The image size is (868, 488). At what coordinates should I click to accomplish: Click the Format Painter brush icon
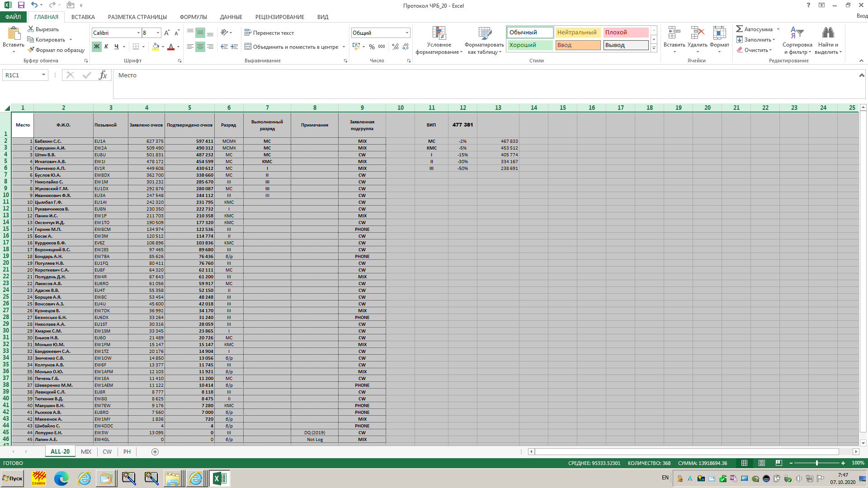tap(31, 50)
